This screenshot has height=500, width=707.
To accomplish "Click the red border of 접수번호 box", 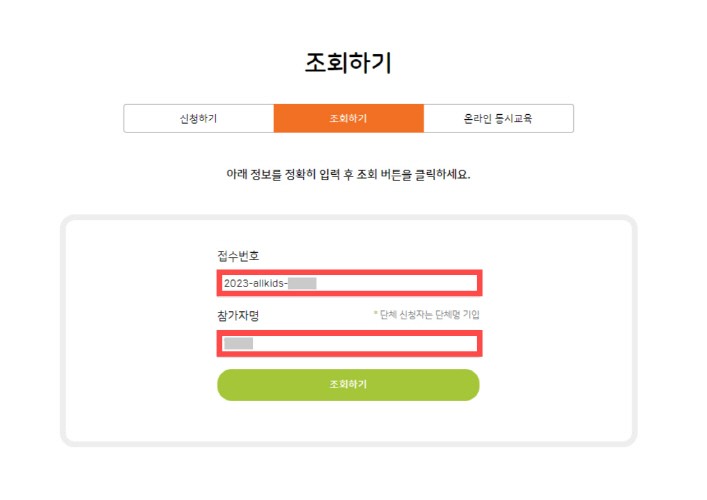I will (x=349, y=272).
